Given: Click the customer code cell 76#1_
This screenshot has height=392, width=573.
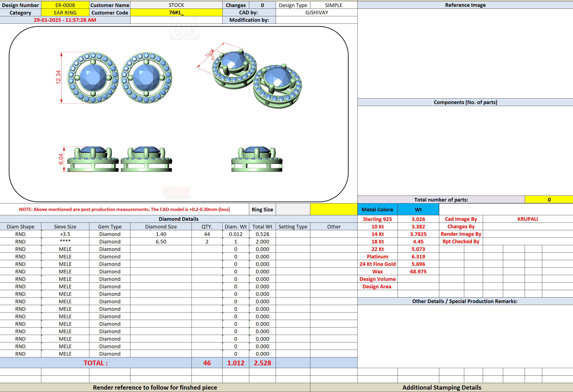Looking at the screenshot, I should [176, 13].
